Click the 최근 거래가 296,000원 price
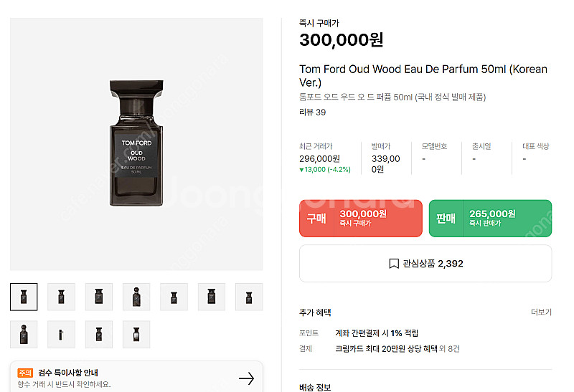Image resolution: width=574 pixels, height=392 pixels. click(319, 159)
